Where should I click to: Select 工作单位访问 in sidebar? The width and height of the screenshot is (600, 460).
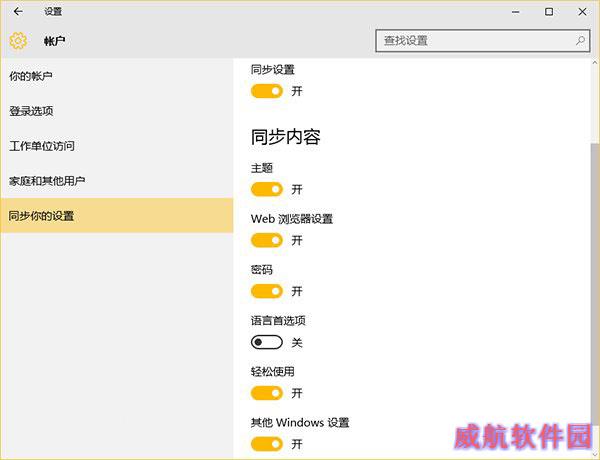(117, 146)
